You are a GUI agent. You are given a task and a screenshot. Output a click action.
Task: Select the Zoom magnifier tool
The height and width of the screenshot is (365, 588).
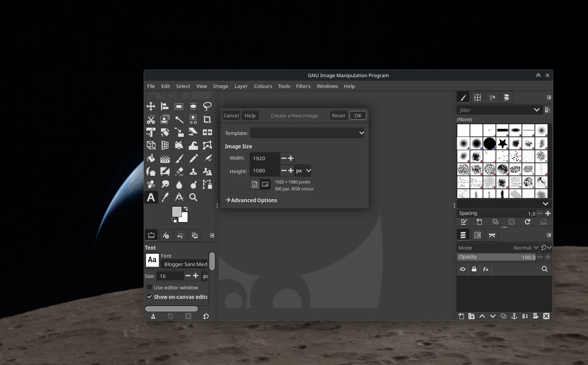193,197
